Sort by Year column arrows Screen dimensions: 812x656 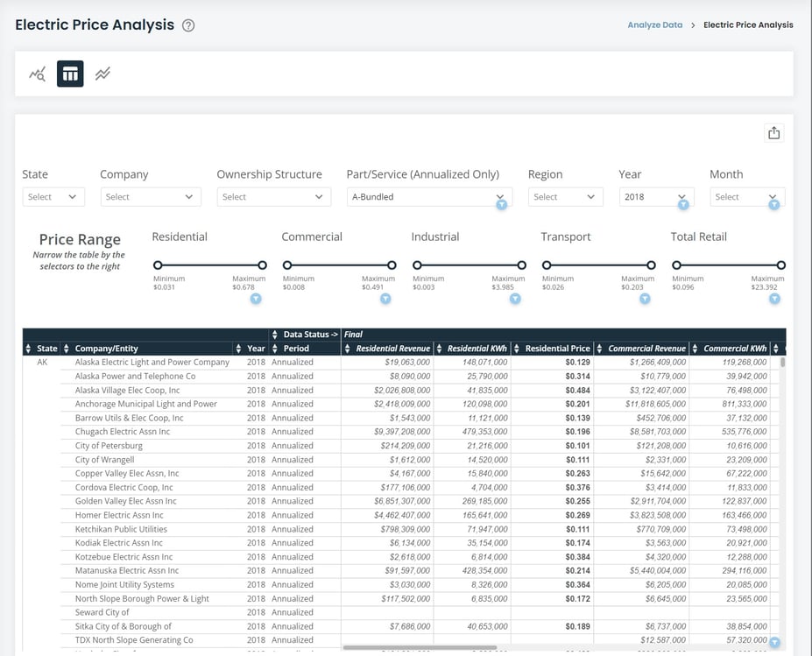pyautogui.click(x=238, y=349)
